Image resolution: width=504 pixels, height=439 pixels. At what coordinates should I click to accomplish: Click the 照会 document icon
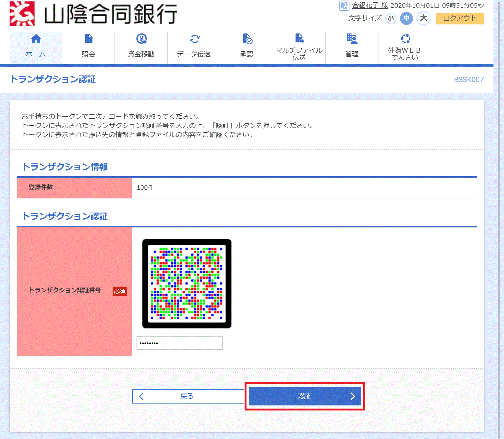[89, 39]
